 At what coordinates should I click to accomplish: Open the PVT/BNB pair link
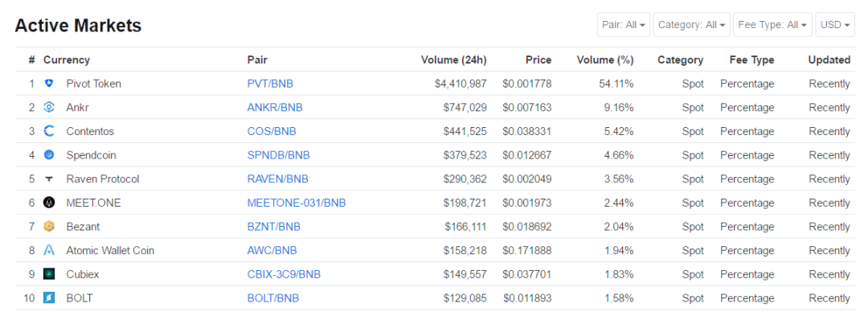tap(270, 84)
